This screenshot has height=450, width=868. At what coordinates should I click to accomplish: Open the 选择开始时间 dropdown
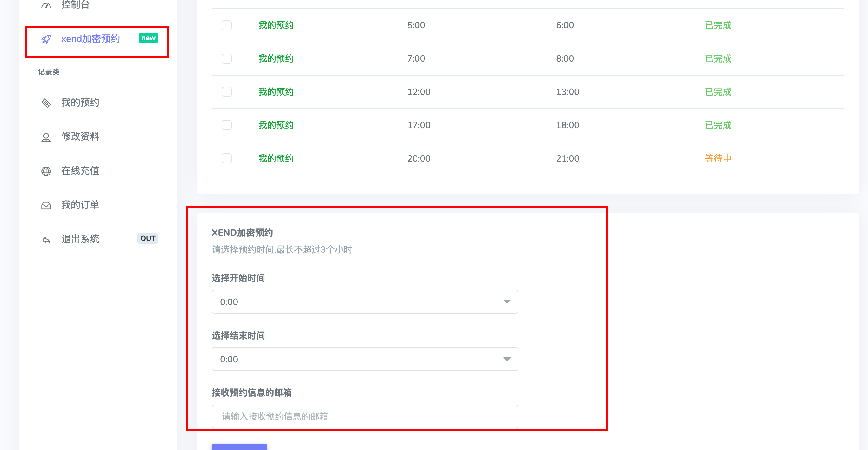pos(365,301)
